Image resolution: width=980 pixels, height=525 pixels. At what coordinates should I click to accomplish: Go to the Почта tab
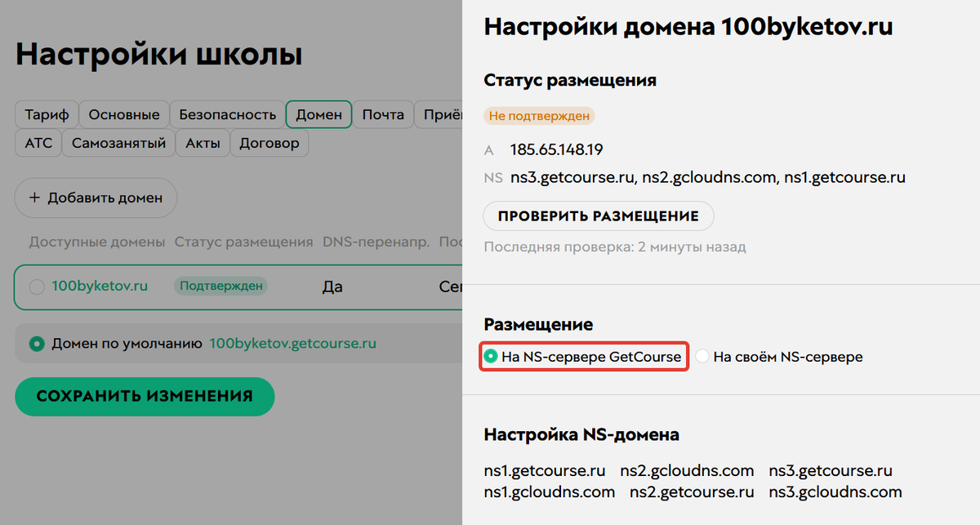coord(383,115)
